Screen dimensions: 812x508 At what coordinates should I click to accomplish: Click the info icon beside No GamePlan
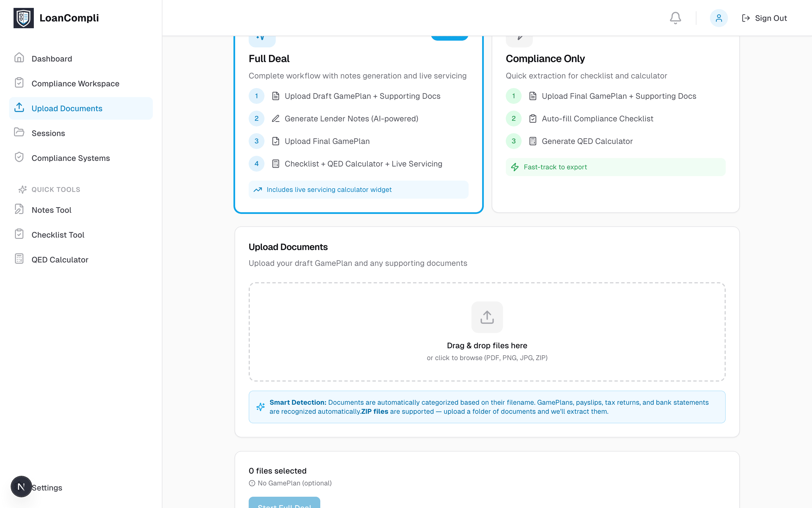(252, 483)
